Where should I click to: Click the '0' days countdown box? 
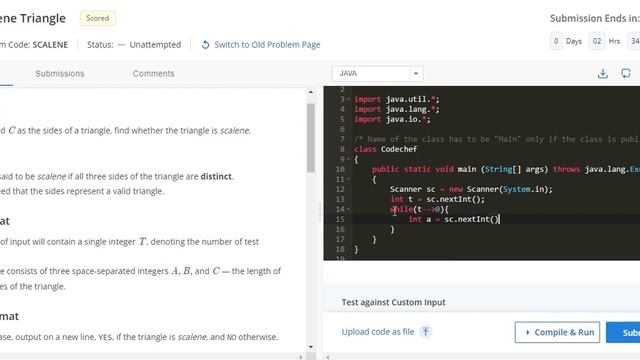click(x=556, y=41)
